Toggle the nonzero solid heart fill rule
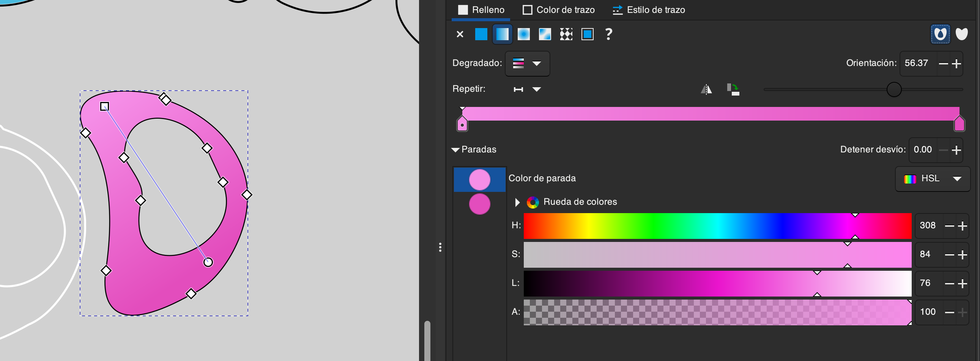Screen dimensions: 980x361 (x=962, y=34)
